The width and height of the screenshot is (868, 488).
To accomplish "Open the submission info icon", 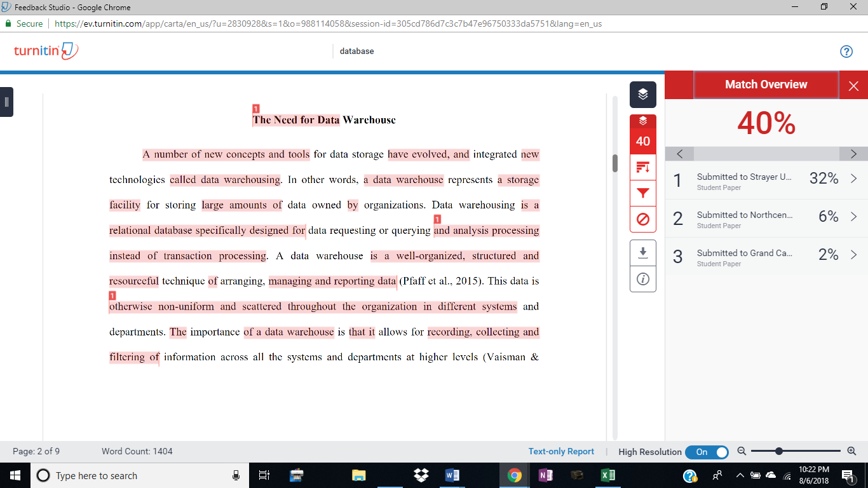I will pos(643,279).
